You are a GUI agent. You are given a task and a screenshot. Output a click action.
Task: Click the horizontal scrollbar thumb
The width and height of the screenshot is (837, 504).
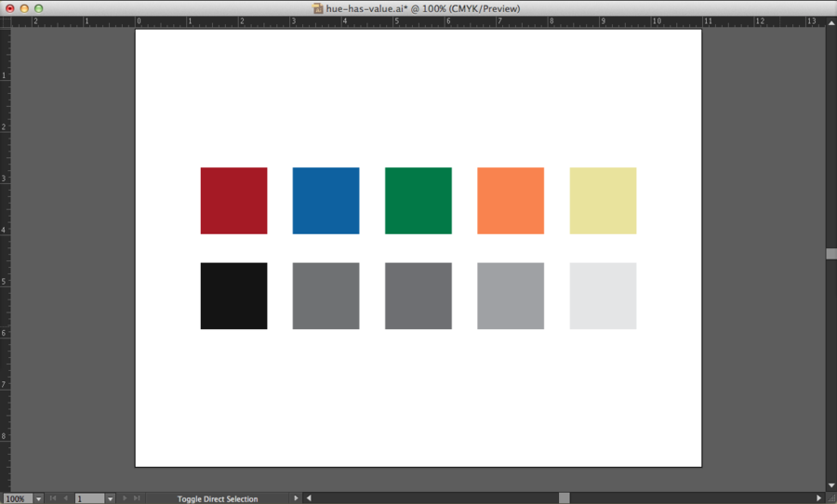click(x=564, y=498)
